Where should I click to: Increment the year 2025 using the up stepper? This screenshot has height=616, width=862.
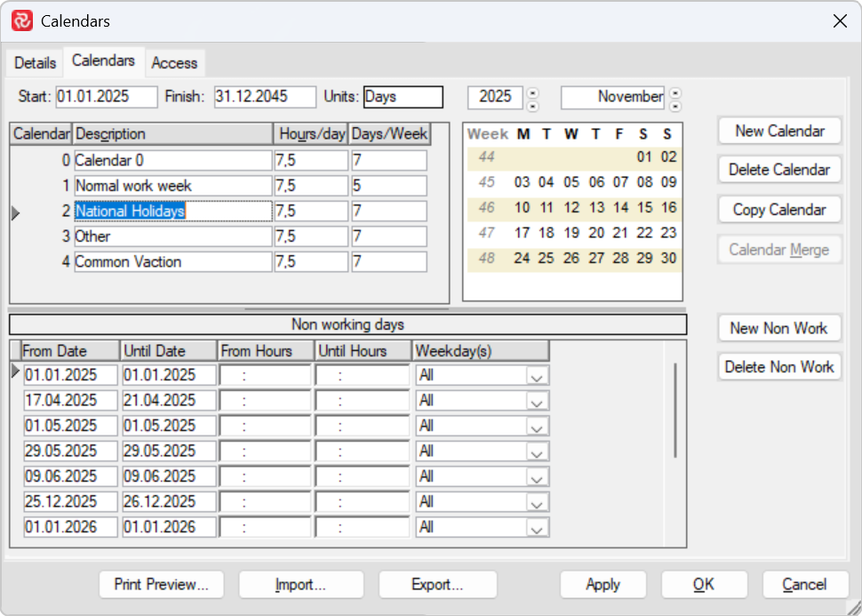click(531, 92)
